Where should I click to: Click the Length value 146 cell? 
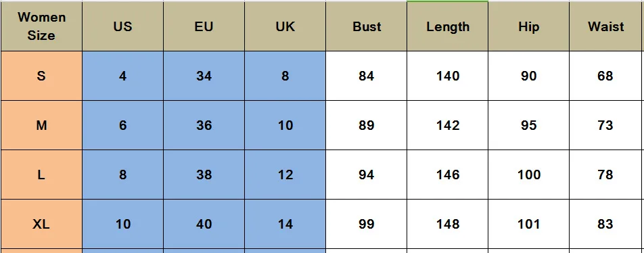(x=448, y=175)
